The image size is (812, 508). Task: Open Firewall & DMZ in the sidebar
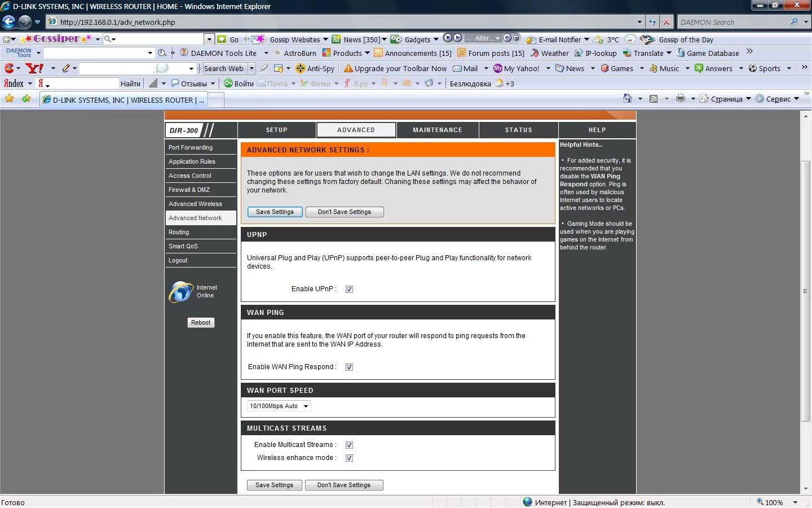tap(201, 190)
